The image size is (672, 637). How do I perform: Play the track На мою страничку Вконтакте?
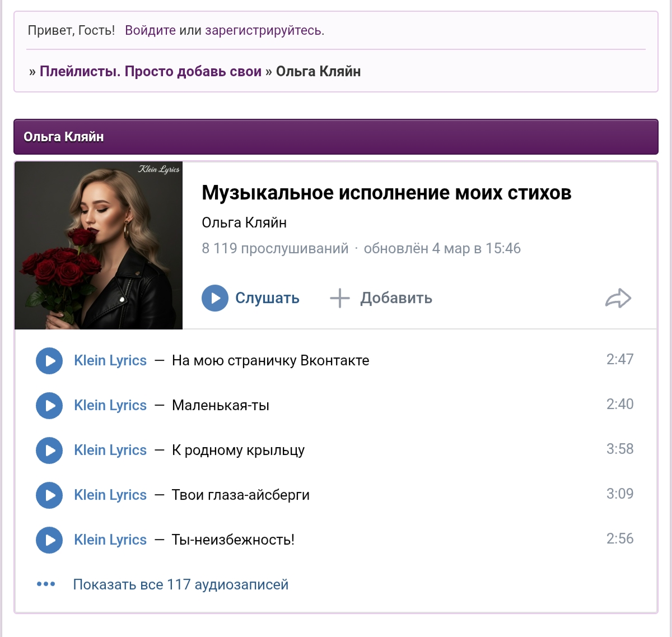tap(49, 361)
